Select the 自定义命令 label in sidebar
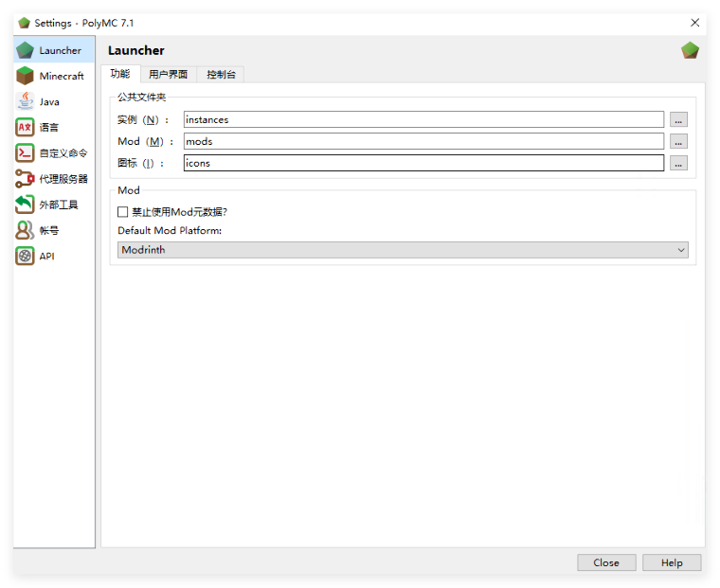Screen dimensions: 720x588 63,152
